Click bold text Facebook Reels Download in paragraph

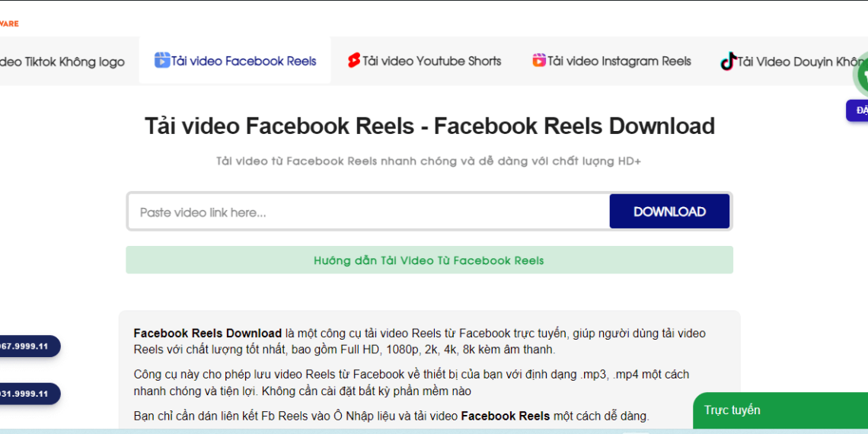[208, 333]
